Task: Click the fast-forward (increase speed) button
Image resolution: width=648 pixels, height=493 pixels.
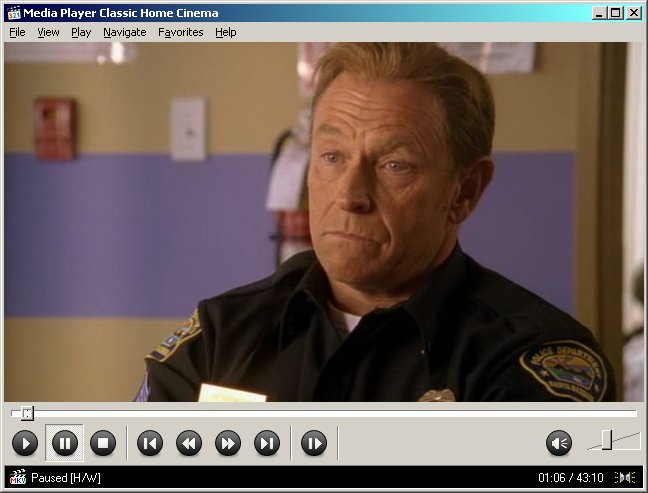Action: coord(228,443)
